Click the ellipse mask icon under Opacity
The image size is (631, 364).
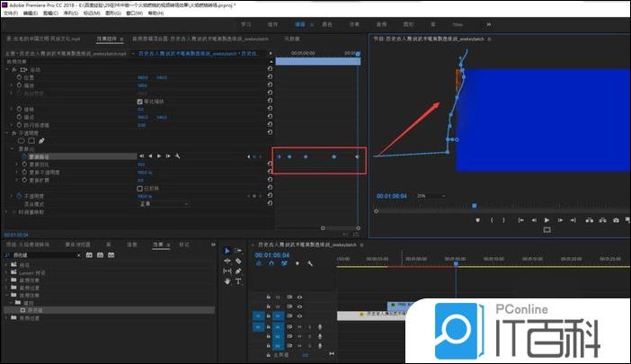22,140
